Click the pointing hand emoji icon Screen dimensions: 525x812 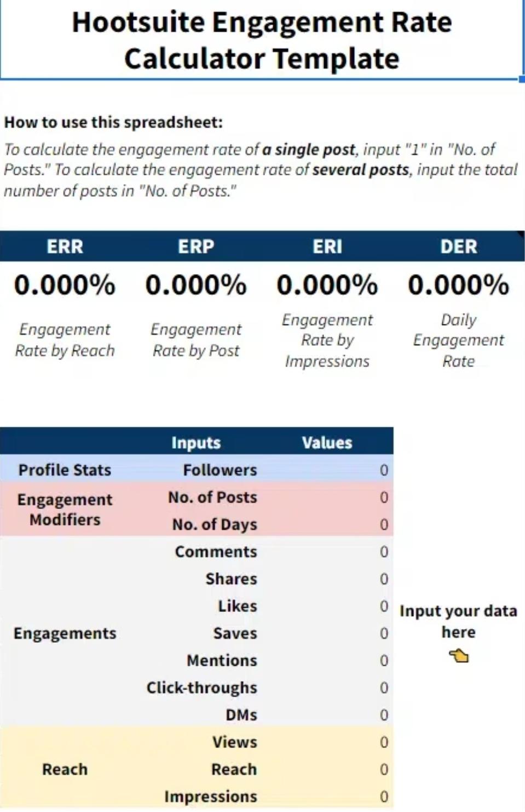459,655
